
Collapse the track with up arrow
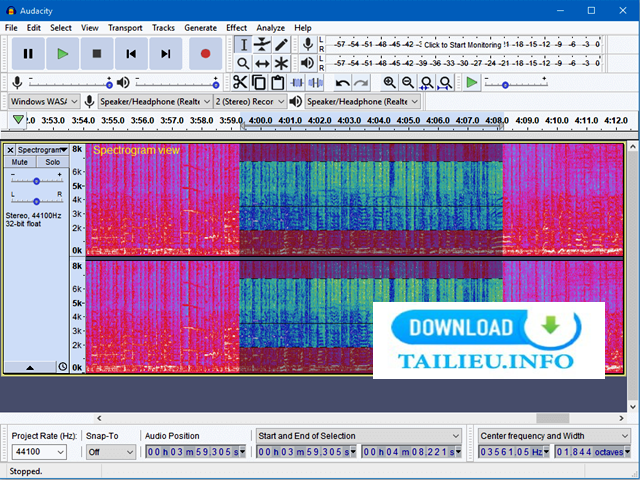click(x=30, y=367)
